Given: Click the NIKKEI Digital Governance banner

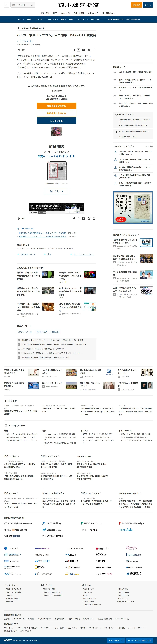Looking at the screenshot, I should point(57,209).
